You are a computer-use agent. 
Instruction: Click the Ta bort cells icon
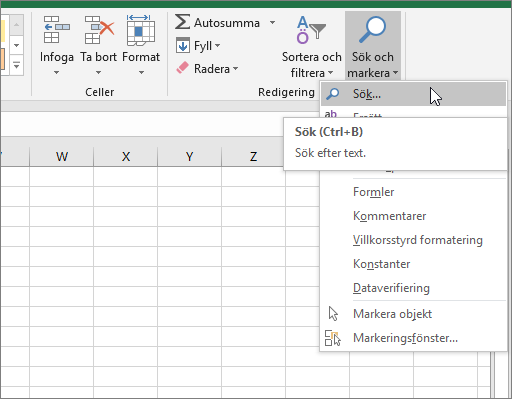coord(99,30)
